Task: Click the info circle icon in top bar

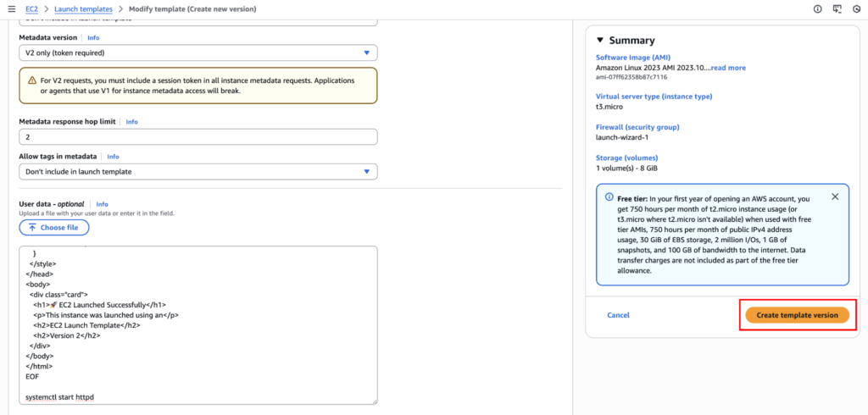Action: click(817, 8)
